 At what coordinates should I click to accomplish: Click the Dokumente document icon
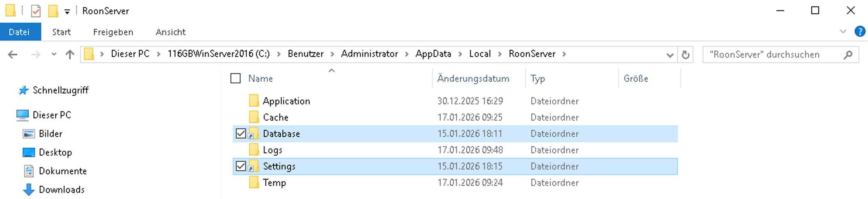pos(29,171)
